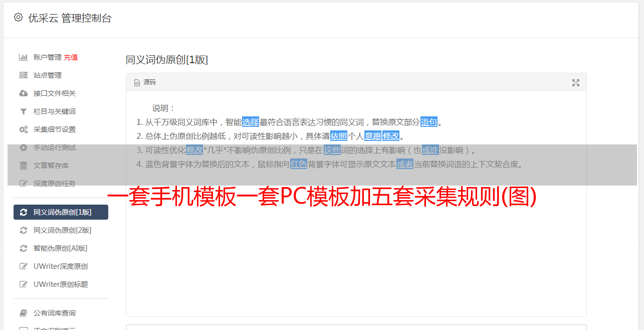Click the 栏目与关键词 filter icon

pyautogui.click(x=23, y=111)
